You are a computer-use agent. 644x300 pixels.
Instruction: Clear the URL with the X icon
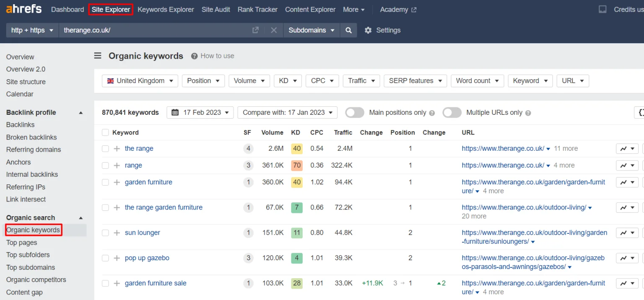pos(274,30)
